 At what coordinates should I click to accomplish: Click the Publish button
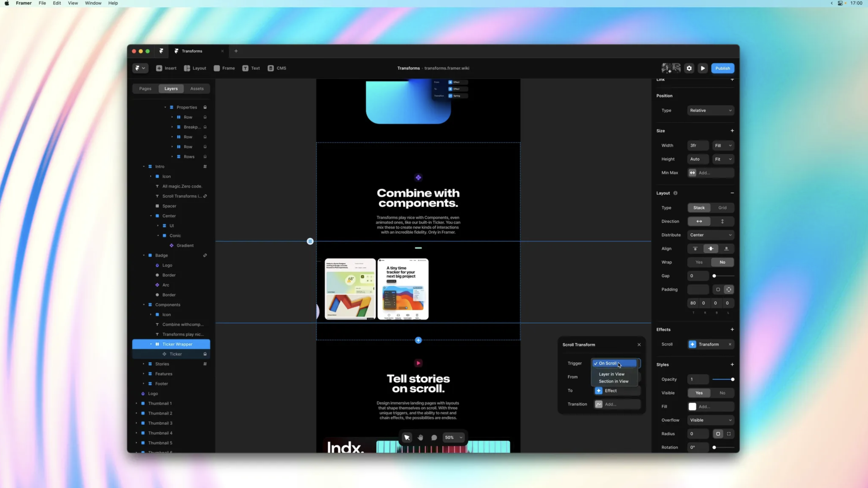tap(722, 68)
